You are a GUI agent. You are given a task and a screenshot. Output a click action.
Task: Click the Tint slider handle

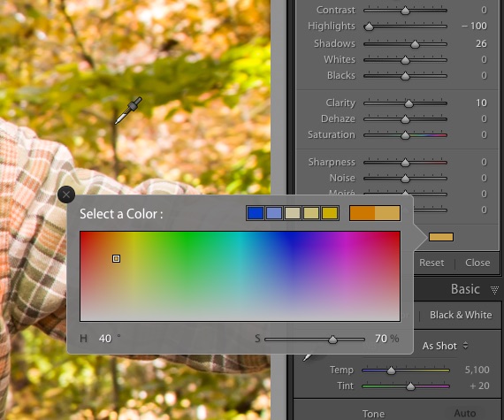coord(410,386)
